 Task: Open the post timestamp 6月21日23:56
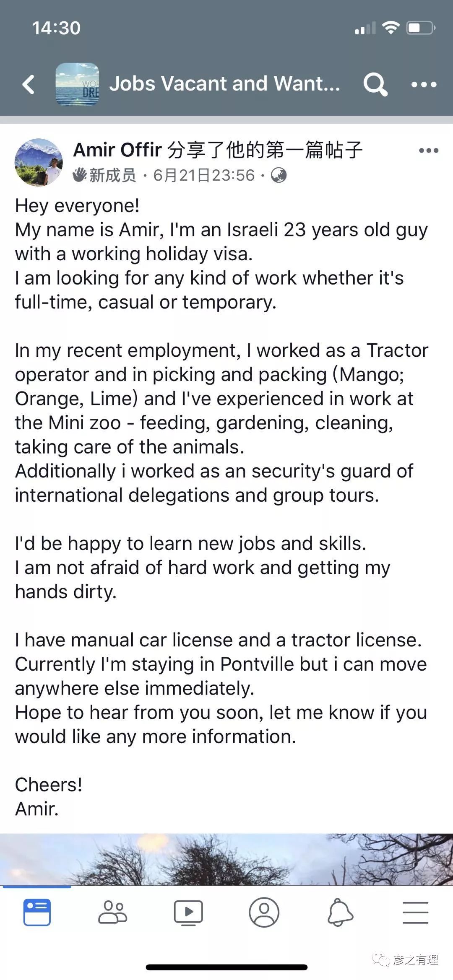point(204,175)
